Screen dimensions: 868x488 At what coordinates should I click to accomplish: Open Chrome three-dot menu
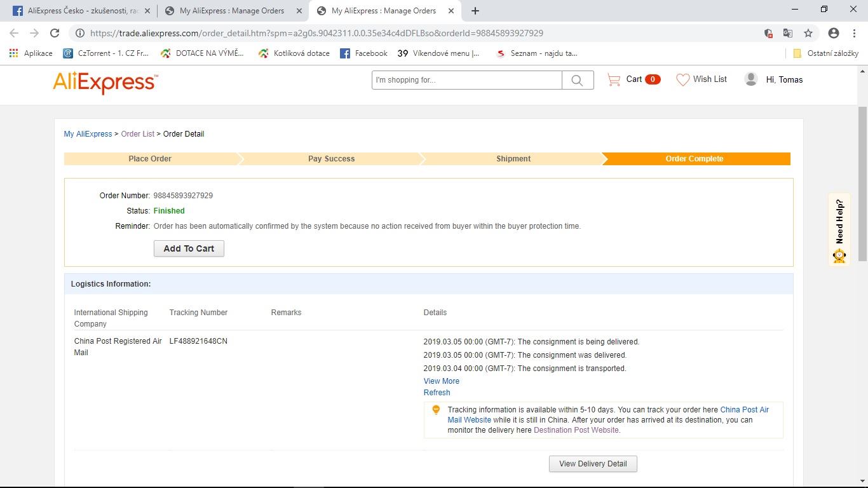tap(853, 33)
